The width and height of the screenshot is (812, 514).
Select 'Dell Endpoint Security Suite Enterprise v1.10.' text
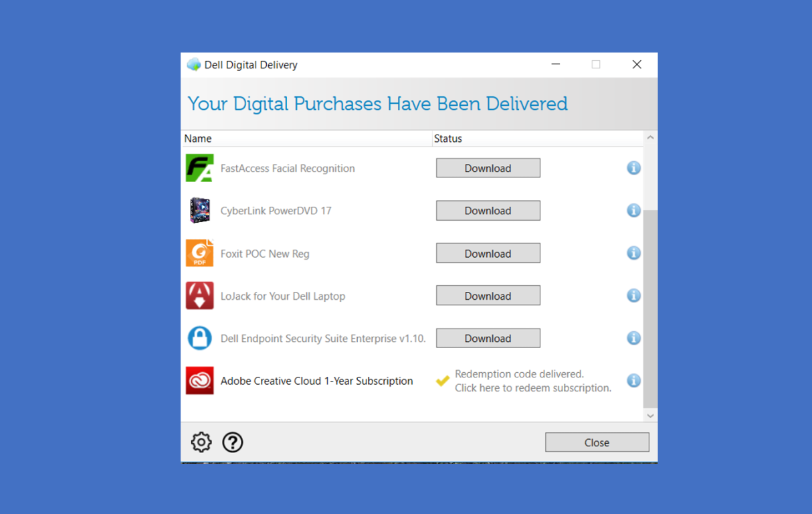323,339
